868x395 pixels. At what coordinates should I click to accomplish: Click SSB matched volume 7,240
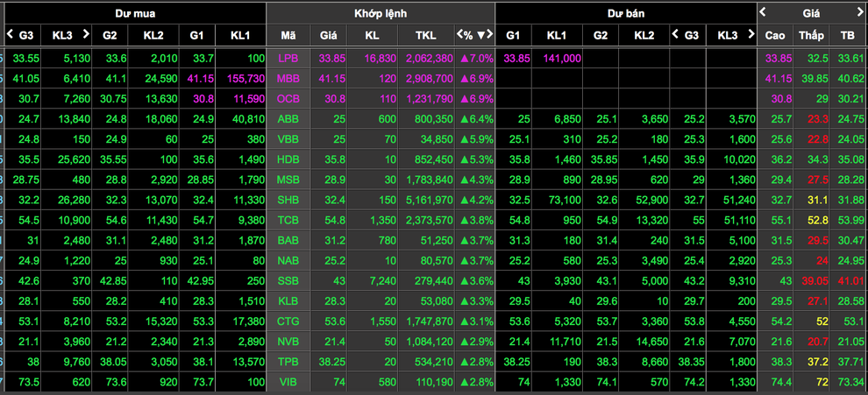pyautogui.click(x=383, y=280)
